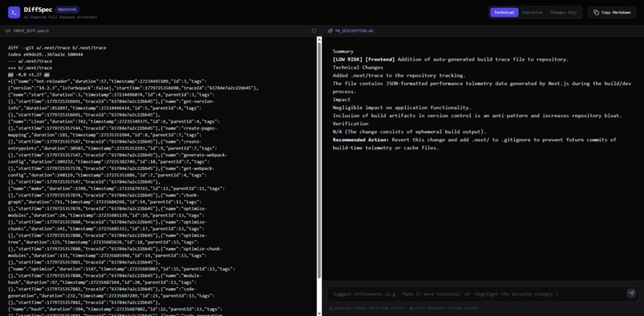
Task: Click the Verification heading
Action: click(350, 124)
